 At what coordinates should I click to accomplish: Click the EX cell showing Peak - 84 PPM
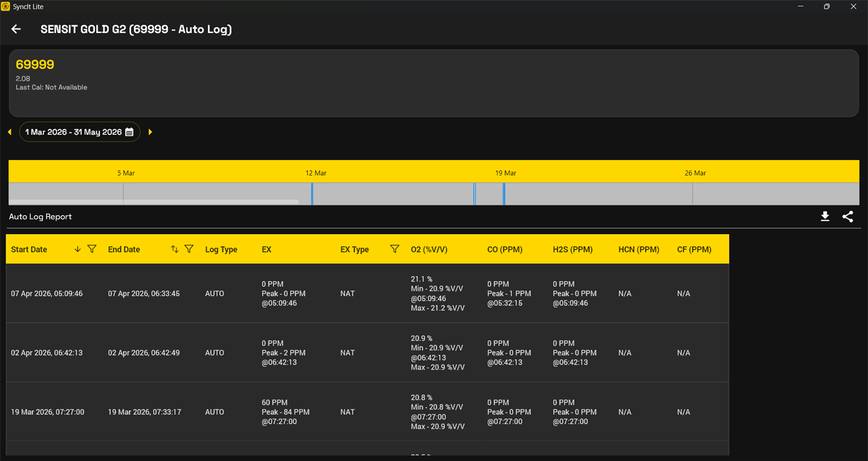(285, 412)
